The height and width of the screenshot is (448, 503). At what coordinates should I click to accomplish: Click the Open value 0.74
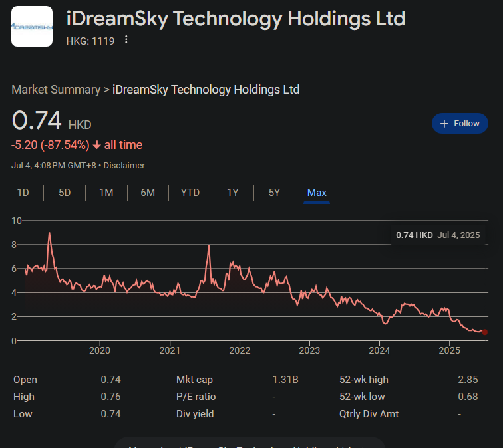tap(110, 380)
